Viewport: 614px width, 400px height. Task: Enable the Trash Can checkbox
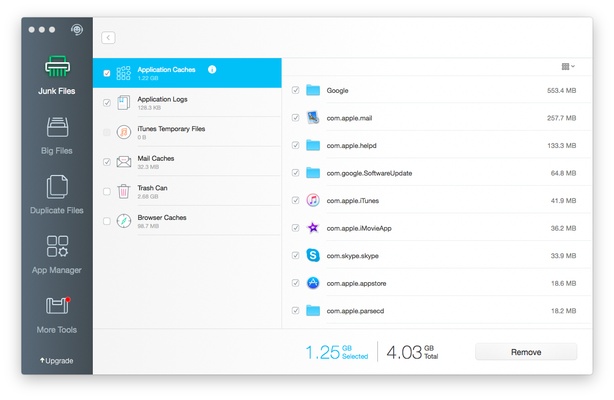tap(107, 192)
